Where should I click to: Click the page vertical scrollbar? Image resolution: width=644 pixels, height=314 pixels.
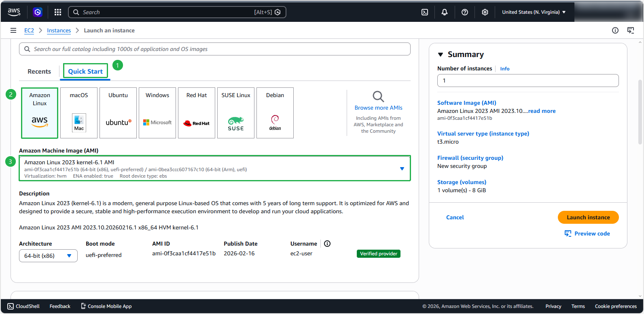640,112
